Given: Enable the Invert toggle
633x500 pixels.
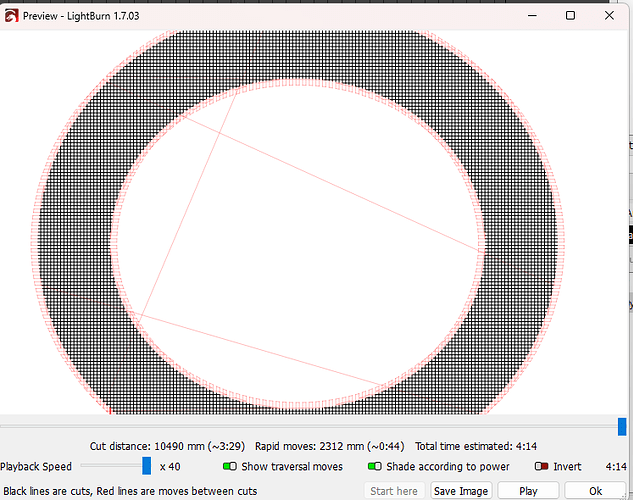Looking at the screenshot, I should point(541,467).
